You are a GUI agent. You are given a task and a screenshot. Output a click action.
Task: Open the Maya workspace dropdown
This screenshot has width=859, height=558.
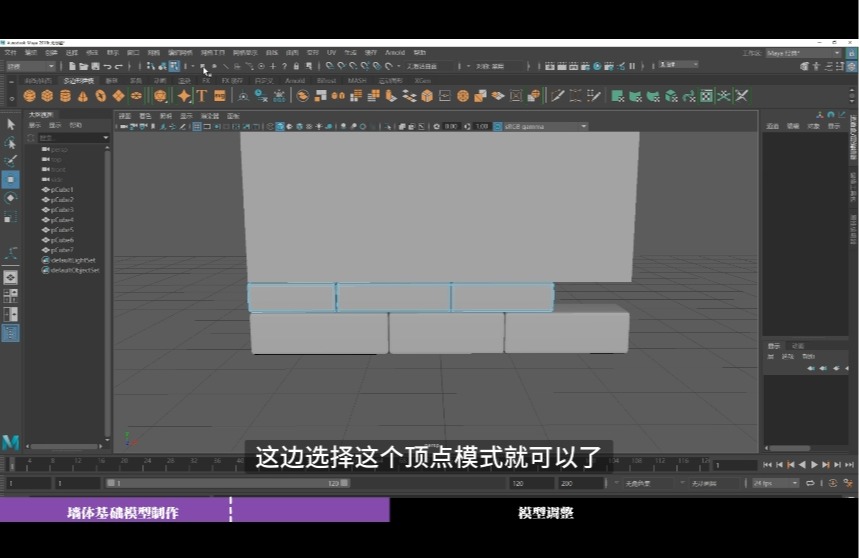coord(803,53)
